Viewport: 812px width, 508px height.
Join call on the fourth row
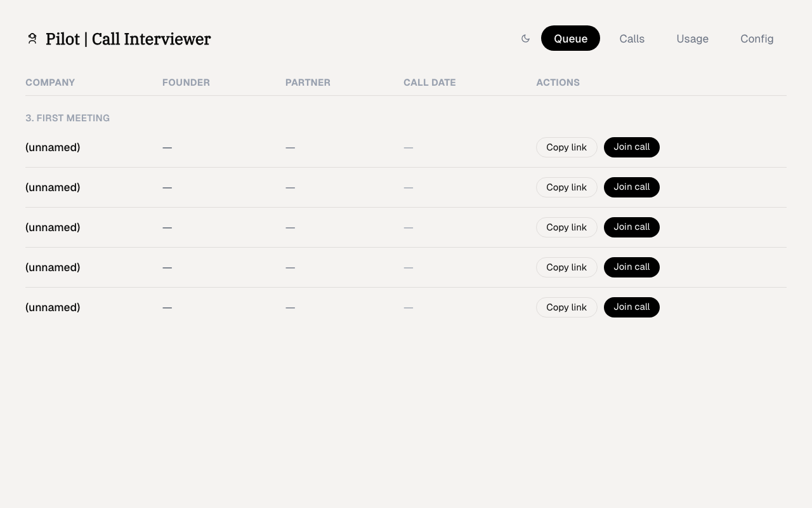pyautogui.click(x=631, y=267)
